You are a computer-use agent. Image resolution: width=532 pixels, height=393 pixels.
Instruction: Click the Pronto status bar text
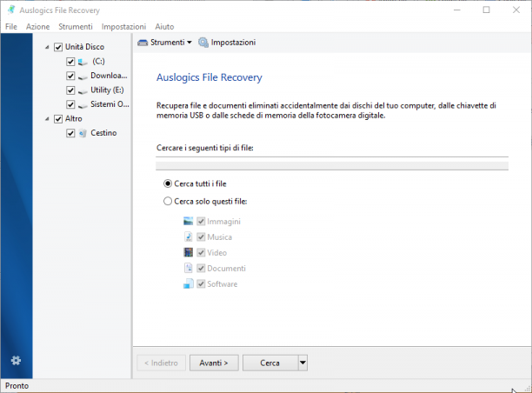click(x=17, y=386)
